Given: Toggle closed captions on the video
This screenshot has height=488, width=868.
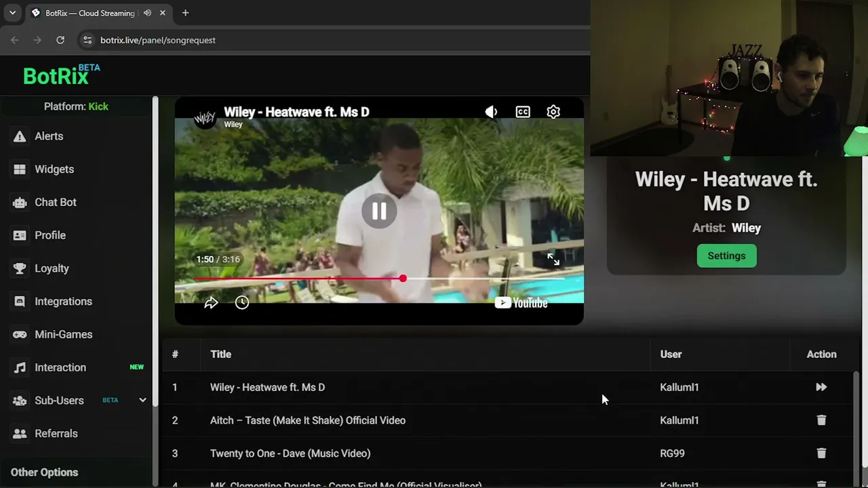Looking at the screenshot, I should click(x=522, y=112).
